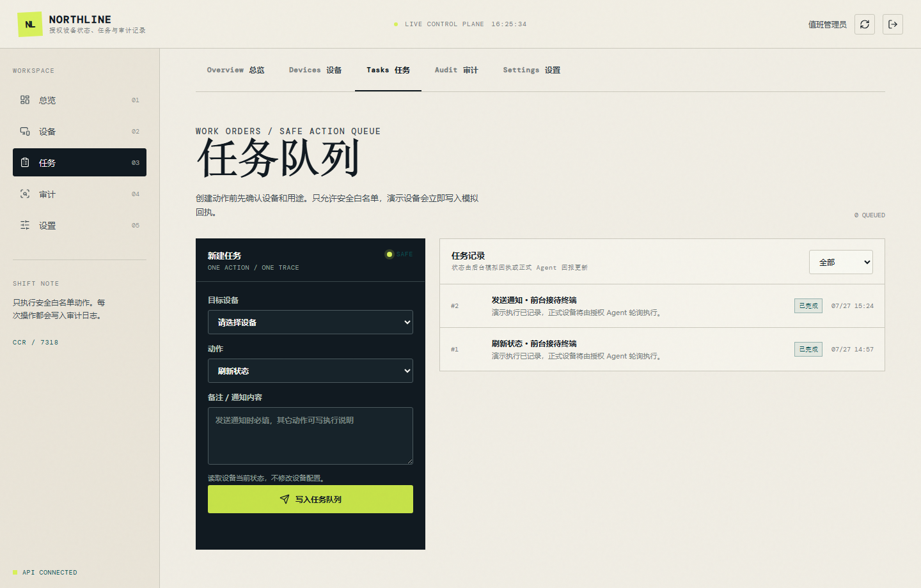Viewport: 921px width, 588px height.
Task: Click the 值班管理员 user label
Action: pos(827,24)
